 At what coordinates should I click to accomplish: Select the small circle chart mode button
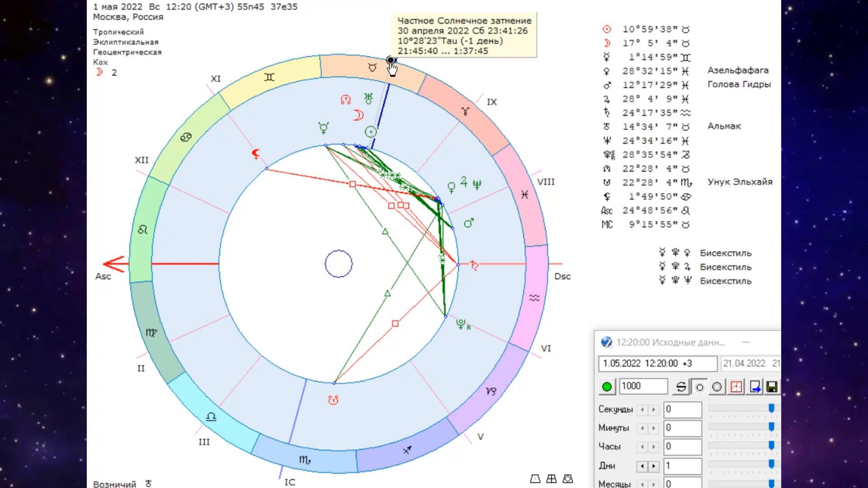[x=699, y=387]
